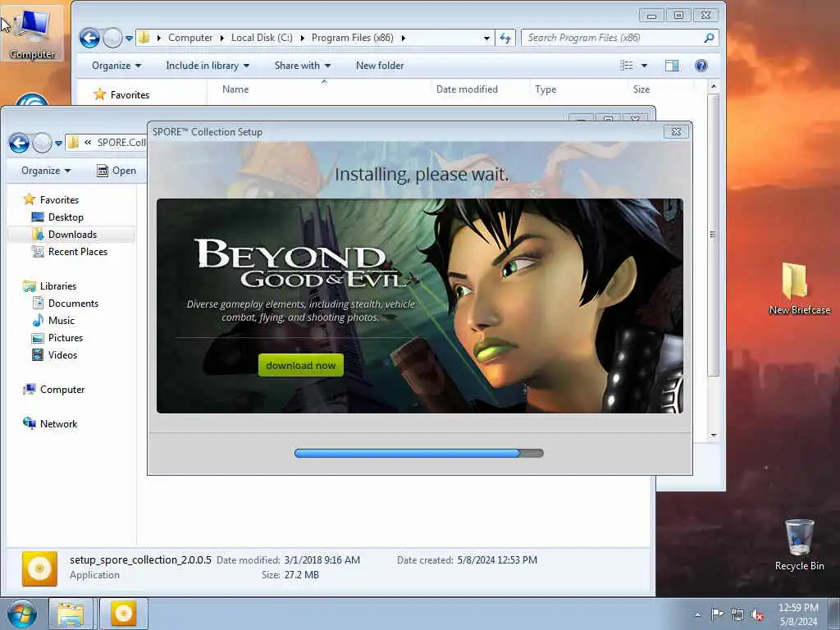This screenshot has width=840, height=630.
Task: Open the Music library
Action: [x=53, y=321]
